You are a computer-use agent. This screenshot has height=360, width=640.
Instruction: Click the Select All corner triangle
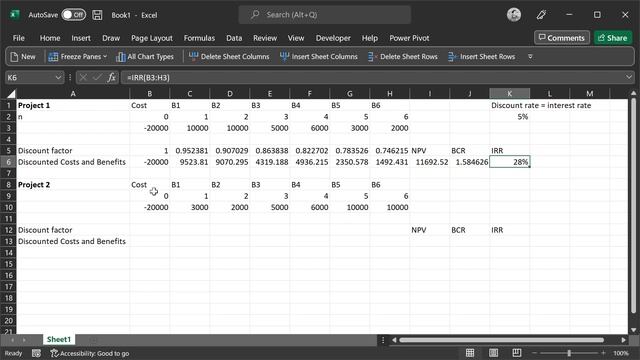[x=11, y=94]
